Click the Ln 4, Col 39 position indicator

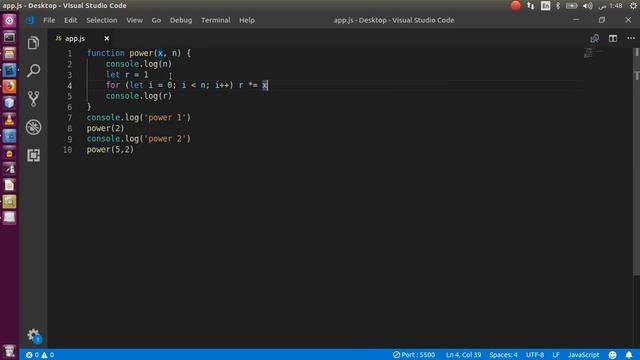pyautogui.click(x=463, y=355)
